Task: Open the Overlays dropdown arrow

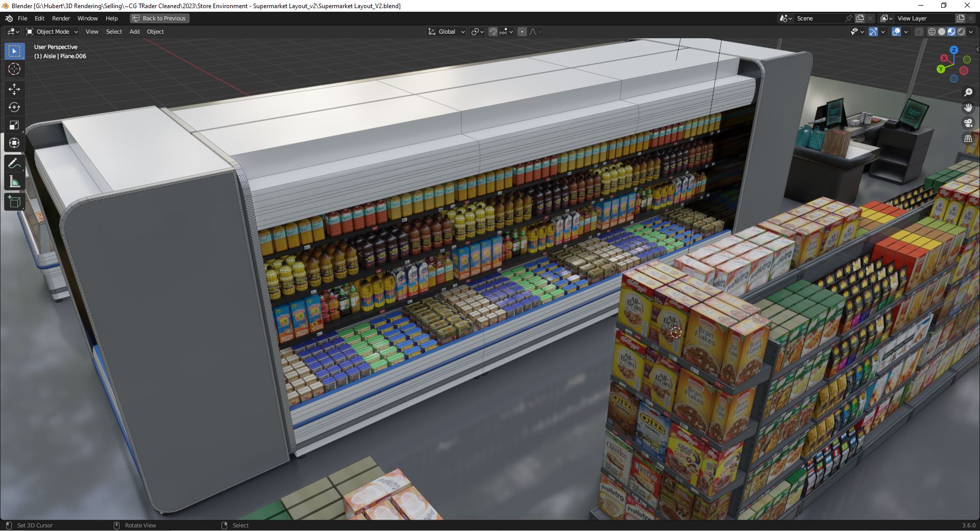Action: [x=905, y=32]
